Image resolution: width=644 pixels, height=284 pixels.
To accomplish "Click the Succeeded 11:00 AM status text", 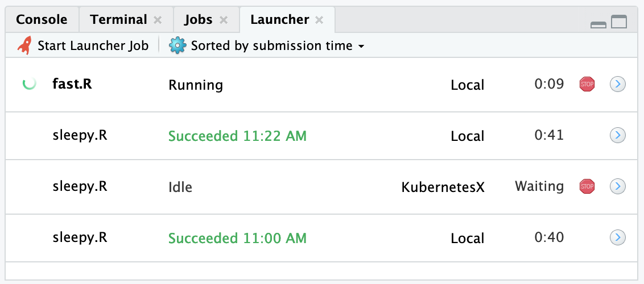I will (237, 237).
